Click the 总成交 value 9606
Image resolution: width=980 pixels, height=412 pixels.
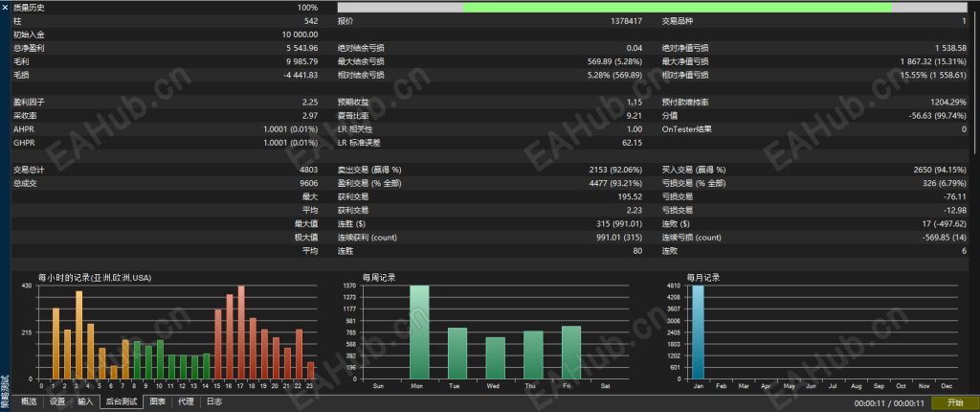click(309, 183)
